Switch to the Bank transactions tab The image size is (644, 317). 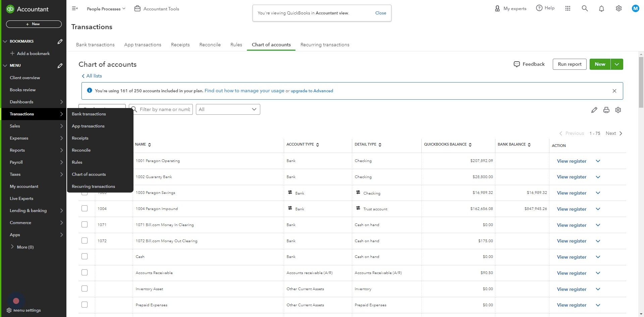click(x=95, y=45)
